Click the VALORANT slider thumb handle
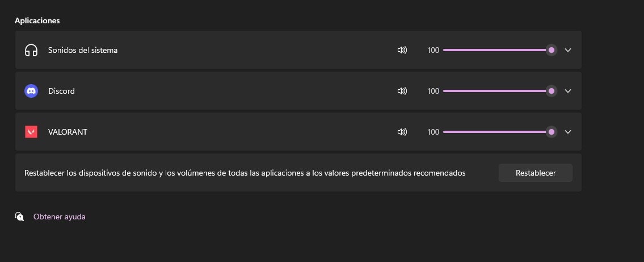 (551, 132)
